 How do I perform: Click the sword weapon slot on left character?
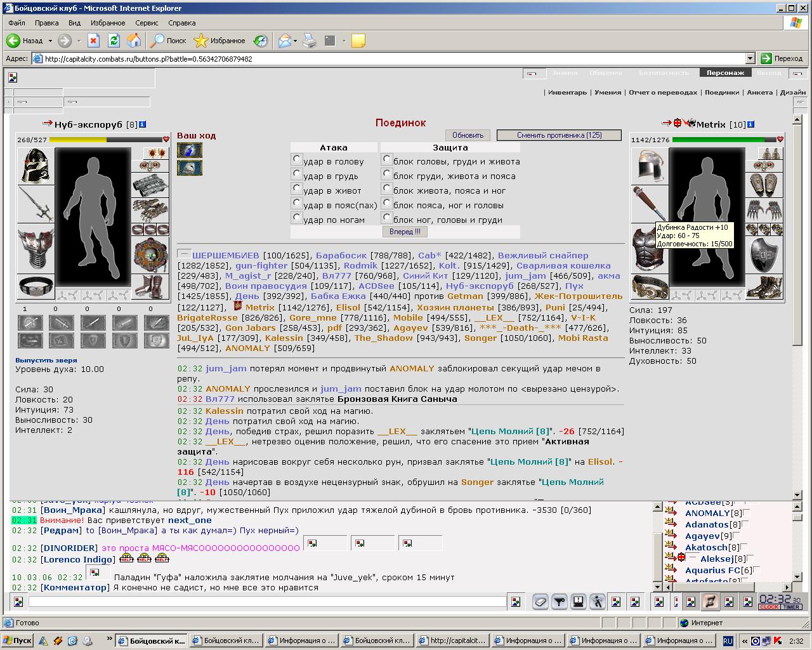coord(36,204)
